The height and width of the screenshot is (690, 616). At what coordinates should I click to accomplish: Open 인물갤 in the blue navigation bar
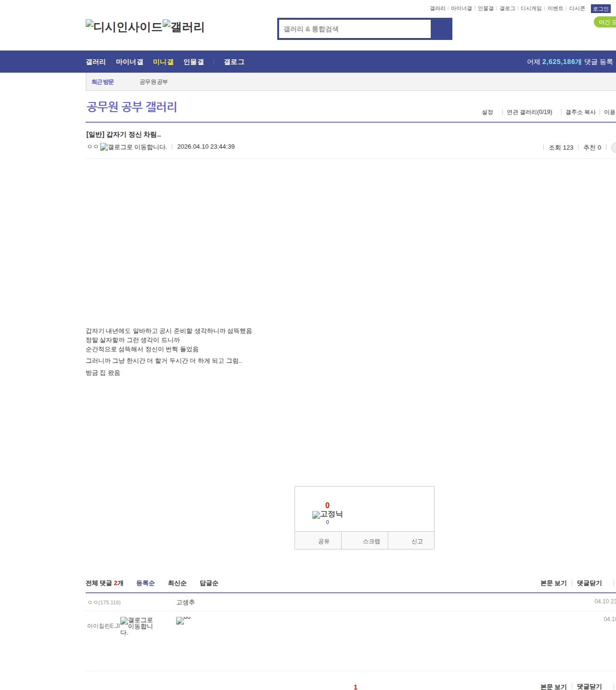click(x=193, y=62)
